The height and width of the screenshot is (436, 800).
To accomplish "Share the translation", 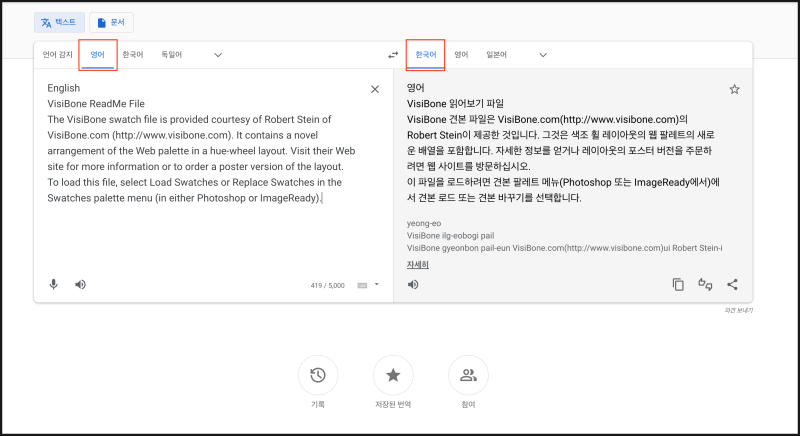I will click(733, 285).
